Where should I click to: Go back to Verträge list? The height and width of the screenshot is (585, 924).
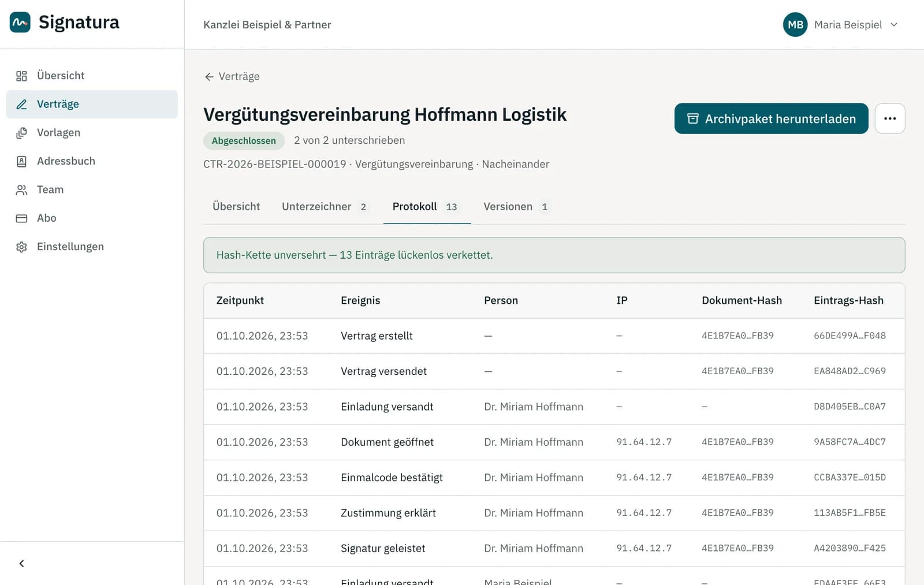pyautogui.click(x=232, y=76)
